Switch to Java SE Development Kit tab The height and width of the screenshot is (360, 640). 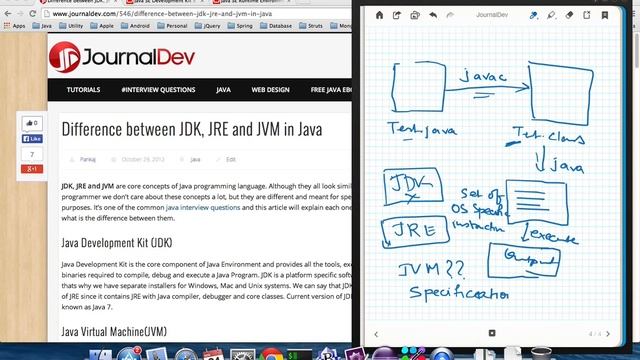coord(163,2)
